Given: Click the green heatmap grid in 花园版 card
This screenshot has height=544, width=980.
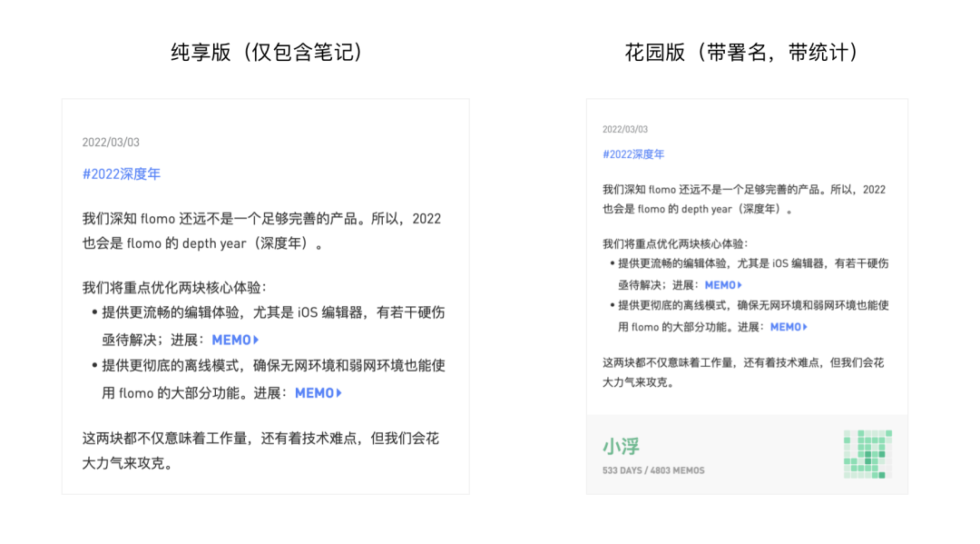Looking at the screenshot, I should tap(867, 454).
